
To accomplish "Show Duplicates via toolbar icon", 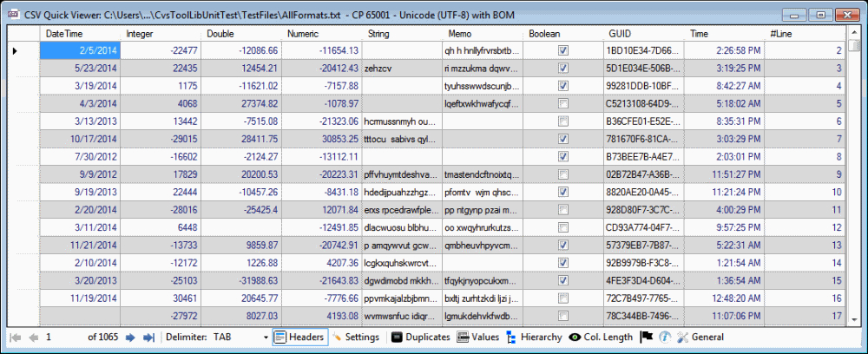I will pyautogui.click(x=420, y=337).
